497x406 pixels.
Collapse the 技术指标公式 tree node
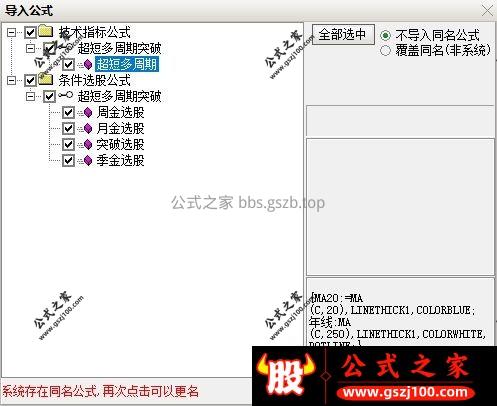(x=12, y=33)
